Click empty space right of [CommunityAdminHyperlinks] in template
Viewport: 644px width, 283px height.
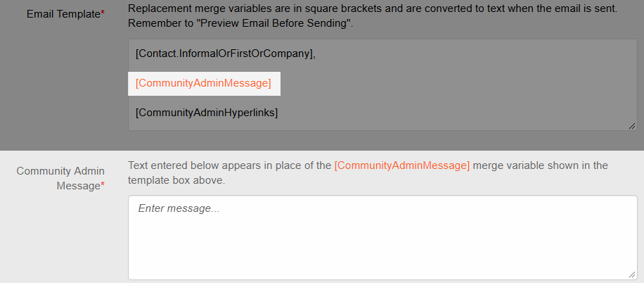[x=452, y=113]
